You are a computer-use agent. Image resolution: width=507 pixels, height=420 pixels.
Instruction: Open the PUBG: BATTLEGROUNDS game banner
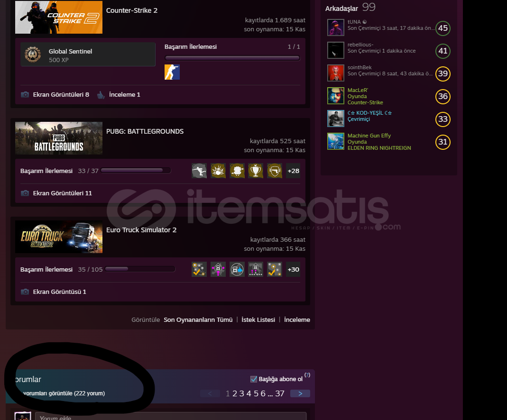pyautogui.click(x=59, y=138)
